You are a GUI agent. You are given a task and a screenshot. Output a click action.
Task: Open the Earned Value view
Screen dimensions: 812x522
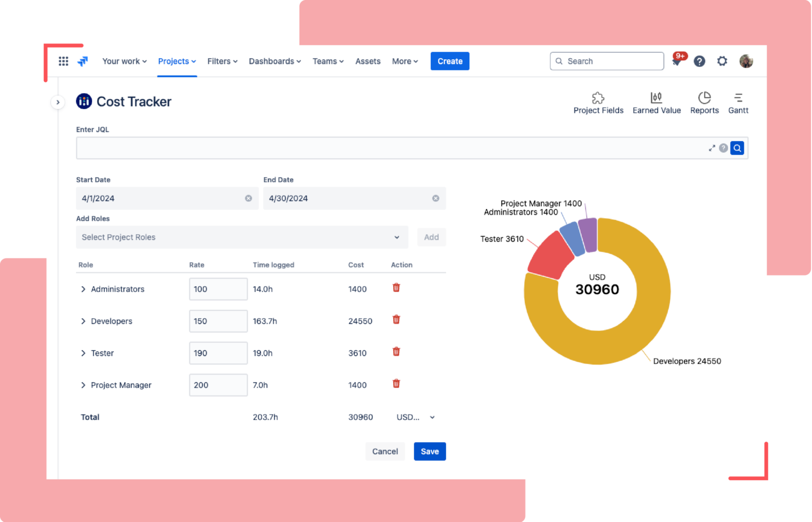pos(657,102)
